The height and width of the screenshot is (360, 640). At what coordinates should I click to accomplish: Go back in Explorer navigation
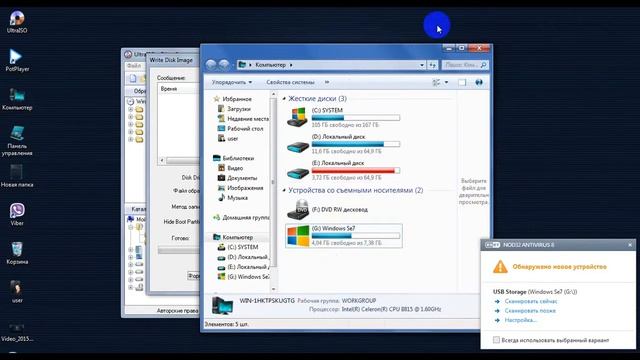[x=211, y=64]
